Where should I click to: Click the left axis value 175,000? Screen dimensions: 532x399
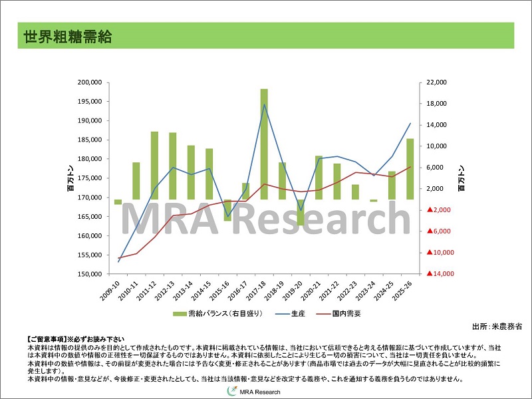click(x=90, y=178)
